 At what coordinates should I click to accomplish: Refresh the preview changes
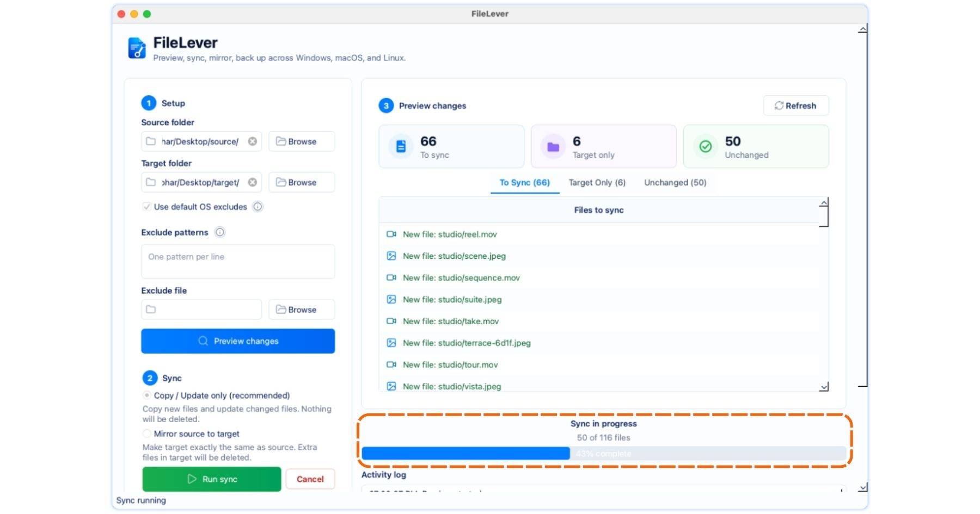(796, 106)
